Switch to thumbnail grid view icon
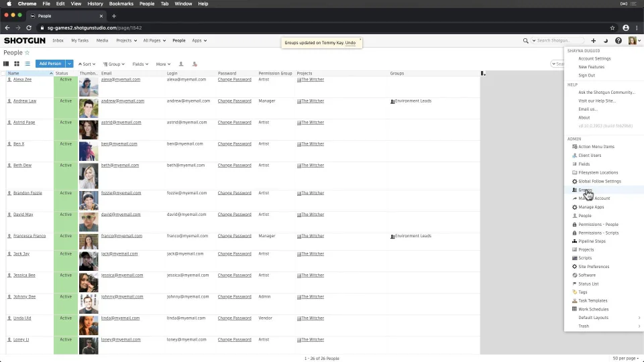Viewport: 644px width, 362px height. pyautogui.click(x=17, y=64)
